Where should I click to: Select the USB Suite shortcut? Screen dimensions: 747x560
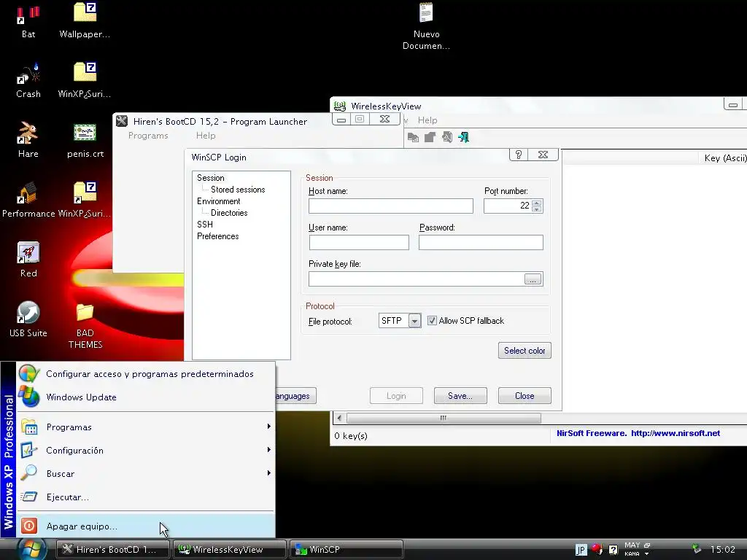pyautogui.click(x=28, y=319)
